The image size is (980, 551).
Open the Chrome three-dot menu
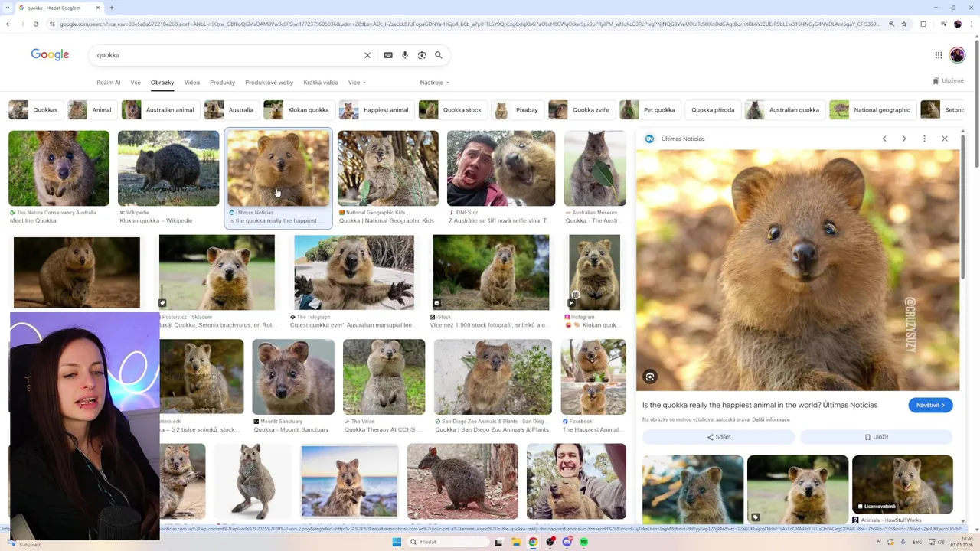tap(973, 24)
